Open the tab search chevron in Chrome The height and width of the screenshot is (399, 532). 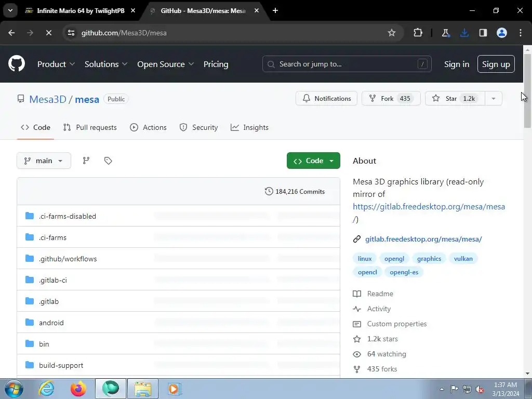pos(10,10)
